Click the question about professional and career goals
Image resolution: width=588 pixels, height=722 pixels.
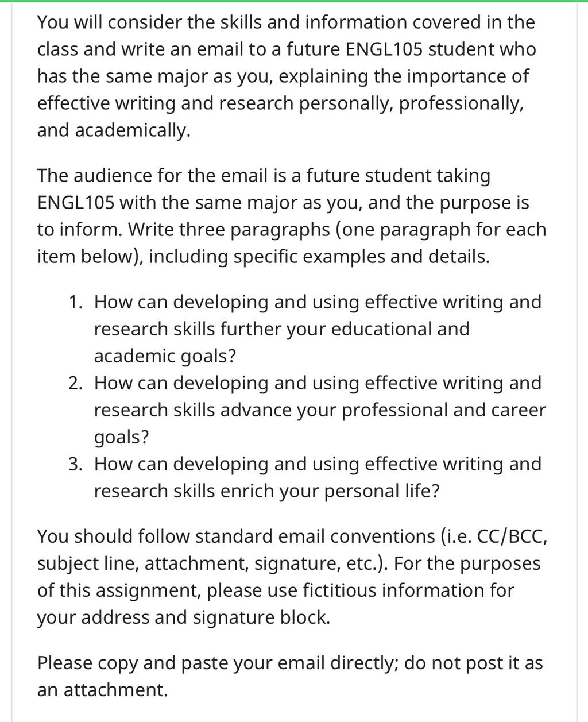[x=320, y=410]
